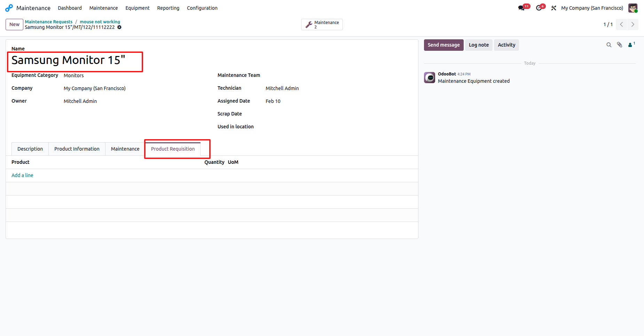Click the Send message button
The width and height of the screenshot is (644, 336).
point(443,45)
